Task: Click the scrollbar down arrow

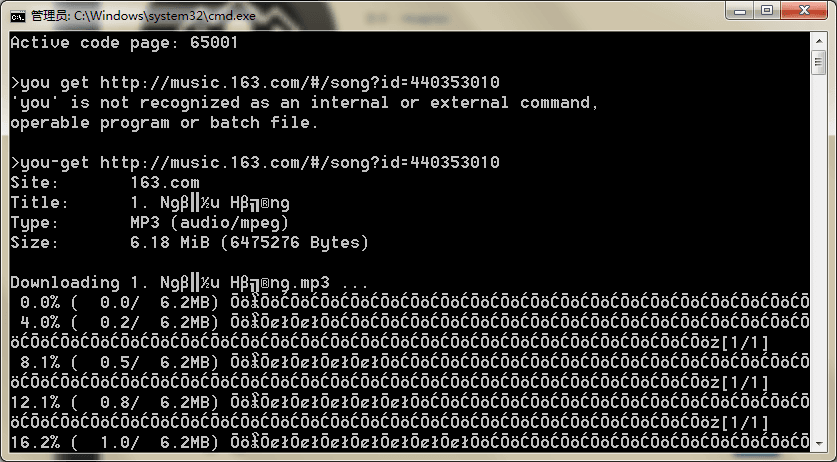Action: [x=818, y=443]
